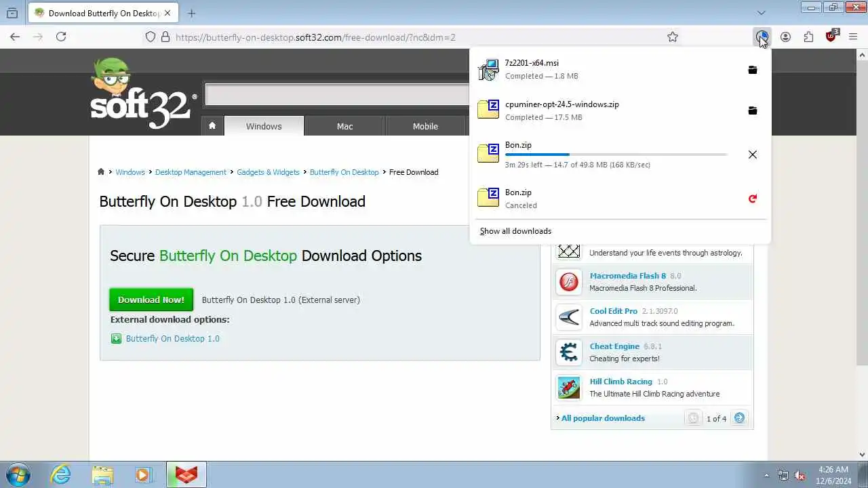Open the Hill Climb Racing link
Screen dimensions: 868x488
[620, 382]
